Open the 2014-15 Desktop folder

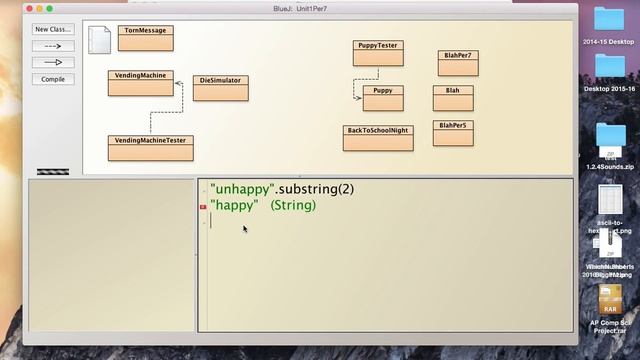click(609, 25)
